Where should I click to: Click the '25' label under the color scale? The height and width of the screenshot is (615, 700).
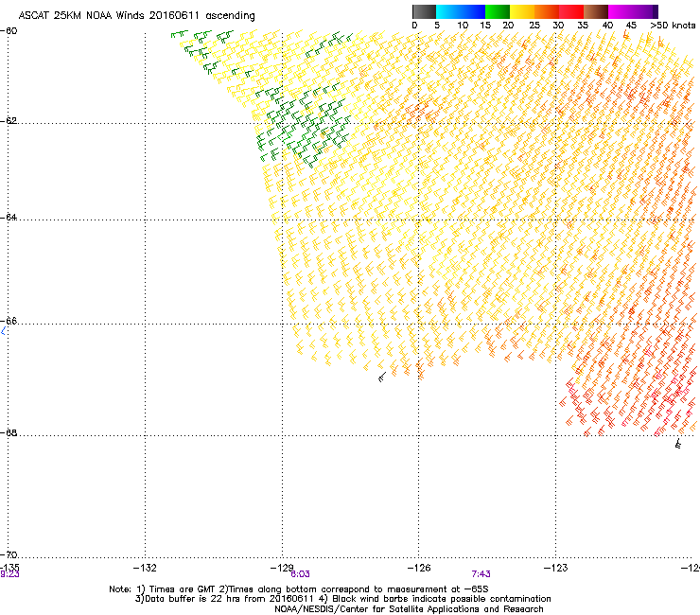click(534, 26)
